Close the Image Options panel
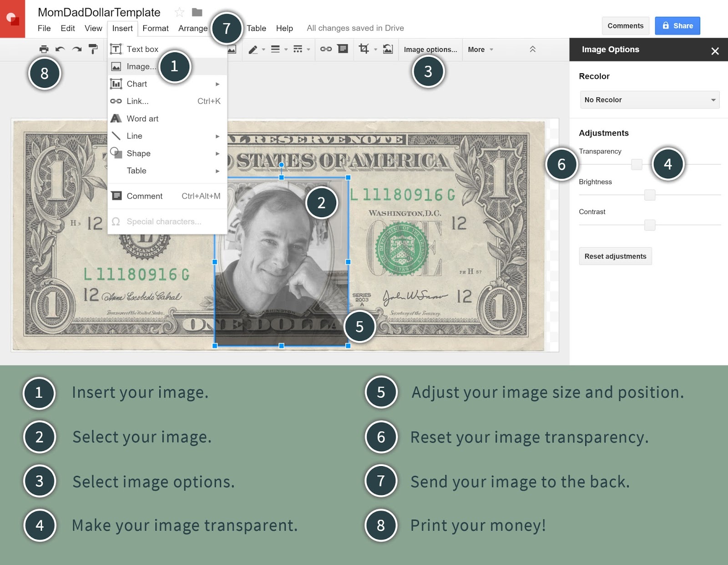The height and width of the screenshot is (565, 728). 715,51
